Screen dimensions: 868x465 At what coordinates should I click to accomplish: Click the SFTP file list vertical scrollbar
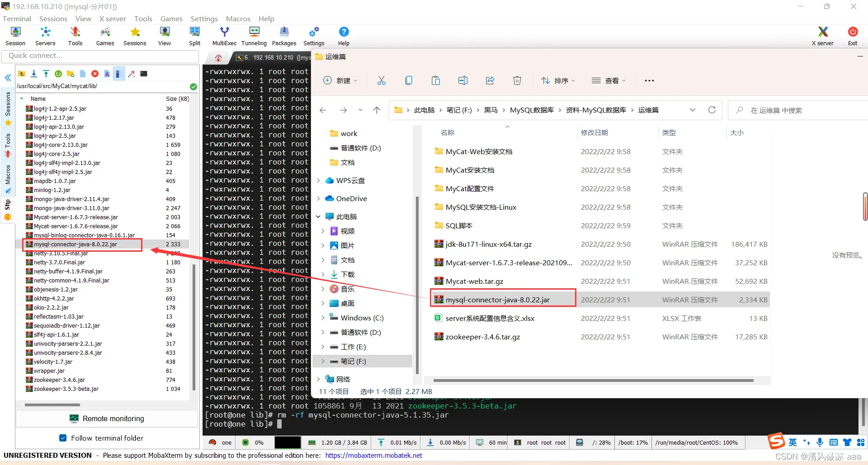(193, 327)
